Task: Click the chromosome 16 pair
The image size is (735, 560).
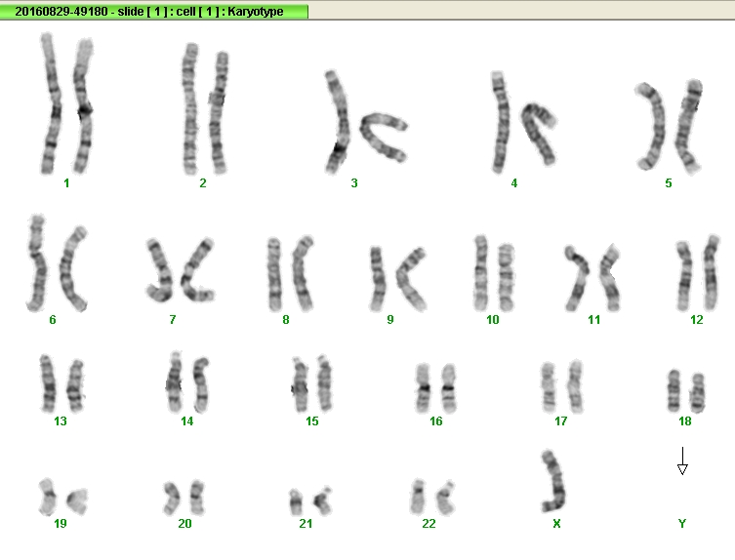Action: click(436, 388)
